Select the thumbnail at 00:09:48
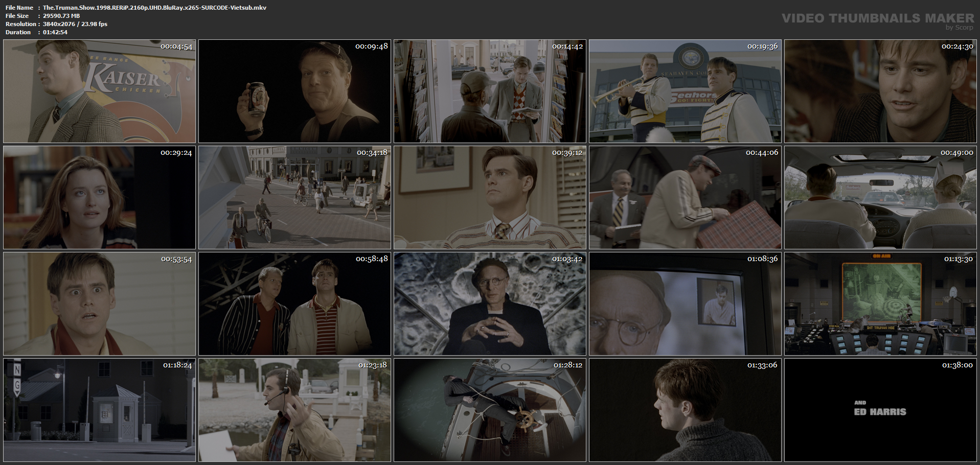This screenshot has height=465, width=980. pyautogui.click(x=294, y=91)
